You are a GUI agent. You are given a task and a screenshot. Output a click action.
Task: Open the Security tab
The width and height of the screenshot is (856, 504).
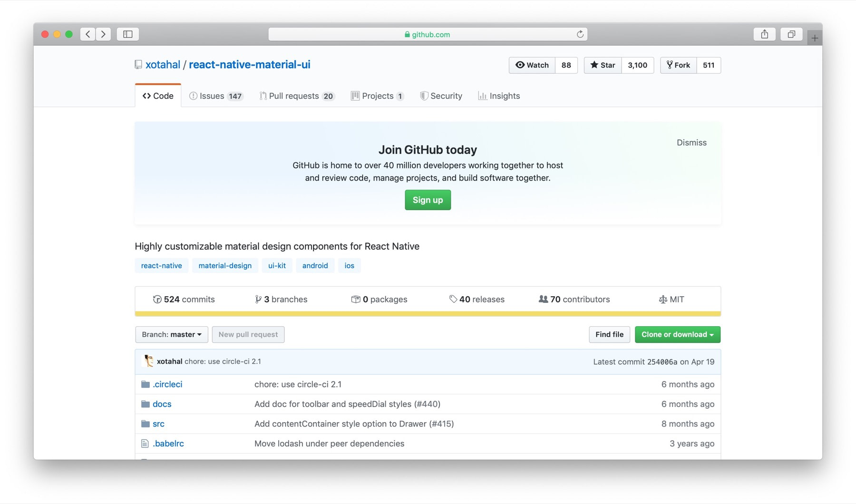[x=441, y=96]
